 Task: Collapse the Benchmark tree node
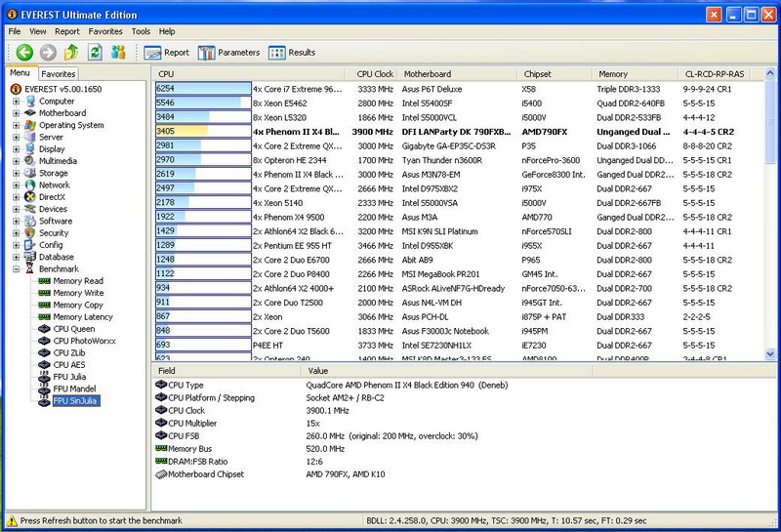[17, 268]
